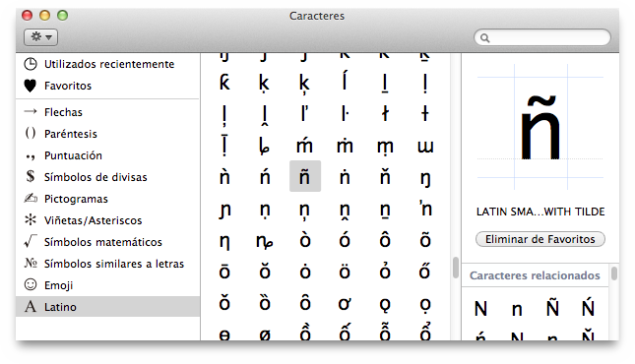Select the Latino category row
This screenshot has width=635, height=364.
click(x=107, y=307)
